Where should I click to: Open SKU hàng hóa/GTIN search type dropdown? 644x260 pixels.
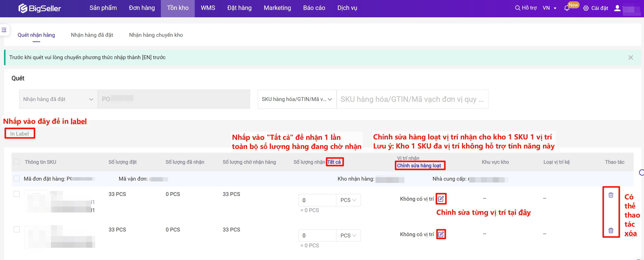tap(297, 99)
